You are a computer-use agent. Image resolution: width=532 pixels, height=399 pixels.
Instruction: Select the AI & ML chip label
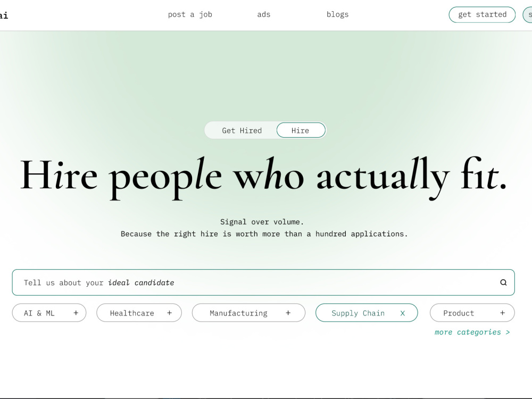[x=39, y=313]
